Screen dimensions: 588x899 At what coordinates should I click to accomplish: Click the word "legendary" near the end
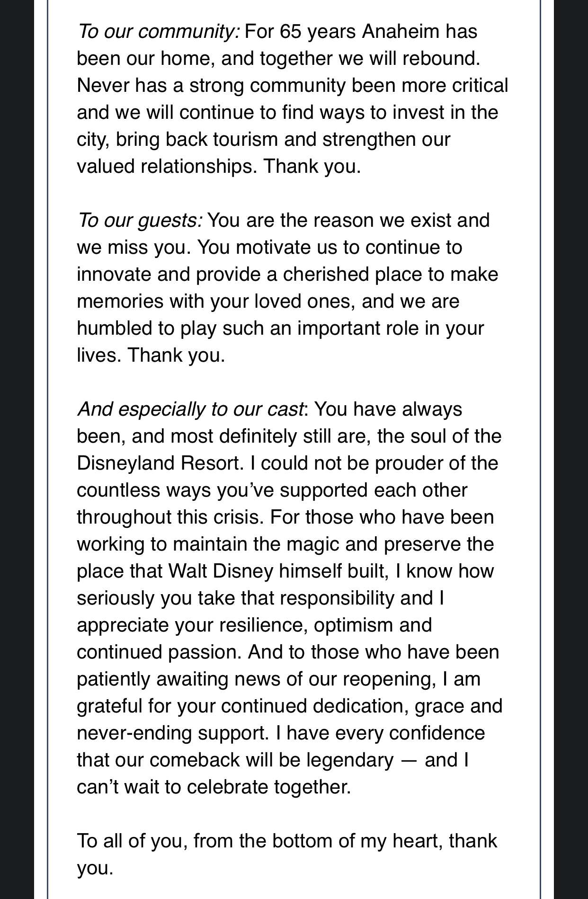(350, 761)
